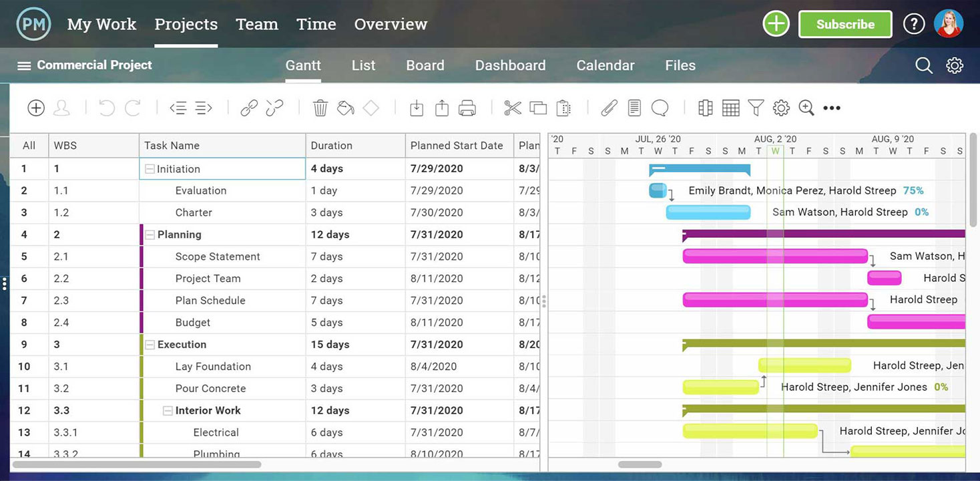Click the milestone diamond icon
Viewport: 980px width, 481px height.
[x=371, y=108]
